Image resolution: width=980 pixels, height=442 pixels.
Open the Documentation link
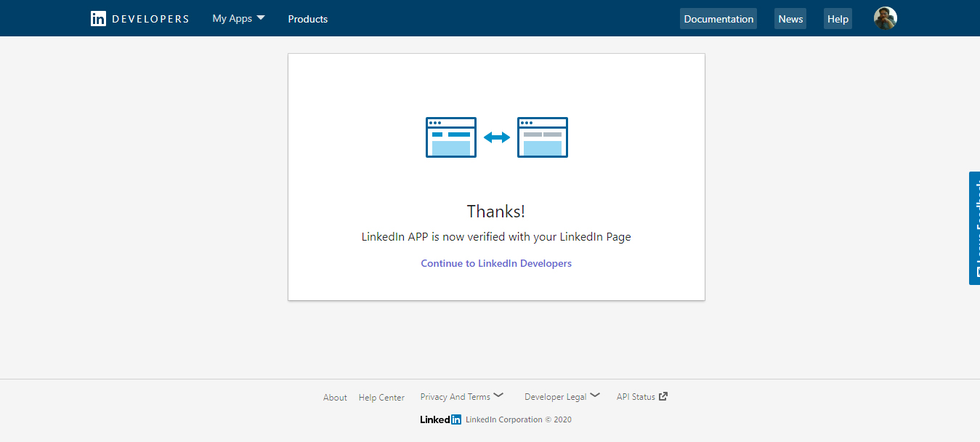click(718, 19)
